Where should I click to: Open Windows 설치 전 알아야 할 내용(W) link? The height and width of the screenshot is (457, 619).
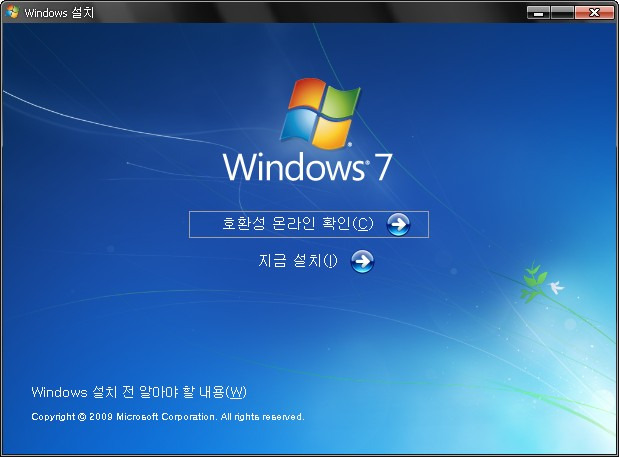pos(139,392)
